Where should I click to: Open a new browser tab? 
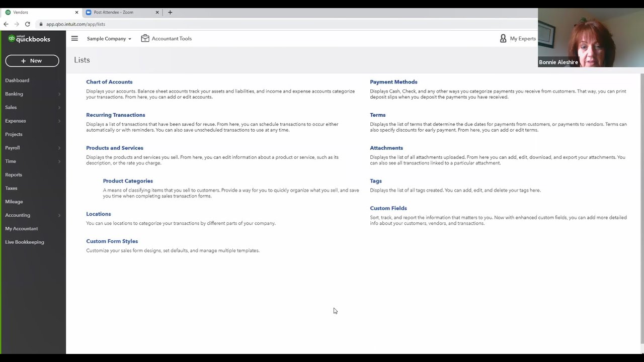(x=170, y=12)
